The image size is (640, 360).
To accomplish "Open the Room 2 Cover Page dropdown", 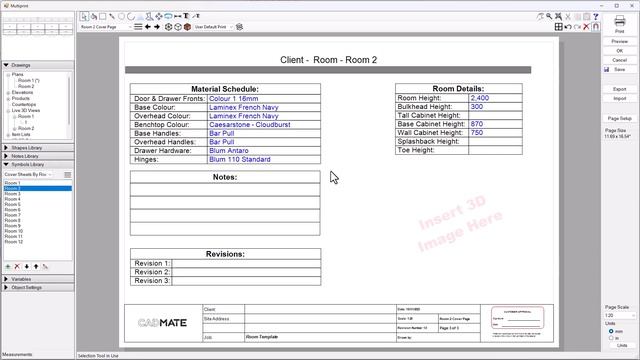I will (106, 27).
